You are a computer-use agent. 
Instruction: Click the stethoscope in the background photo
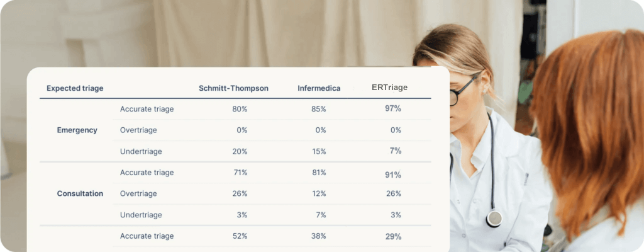coord(494,218)
